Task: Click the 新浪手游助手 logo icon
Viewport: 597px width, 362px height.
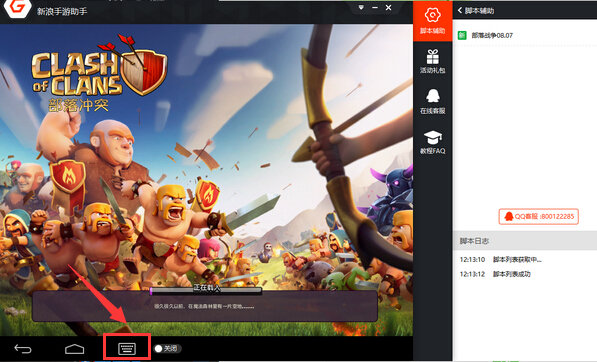Action: point(18,8)
